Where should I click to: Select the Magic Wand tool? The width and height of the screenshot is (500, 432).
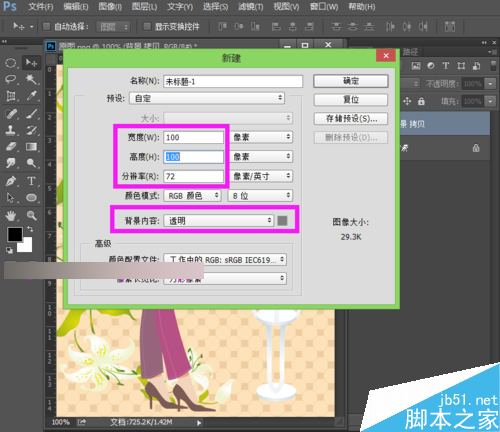pos(31,79)
